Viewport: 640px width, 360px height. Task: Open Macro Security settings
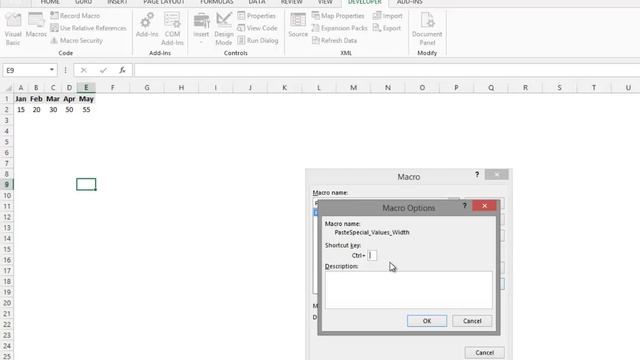(76, 40)
